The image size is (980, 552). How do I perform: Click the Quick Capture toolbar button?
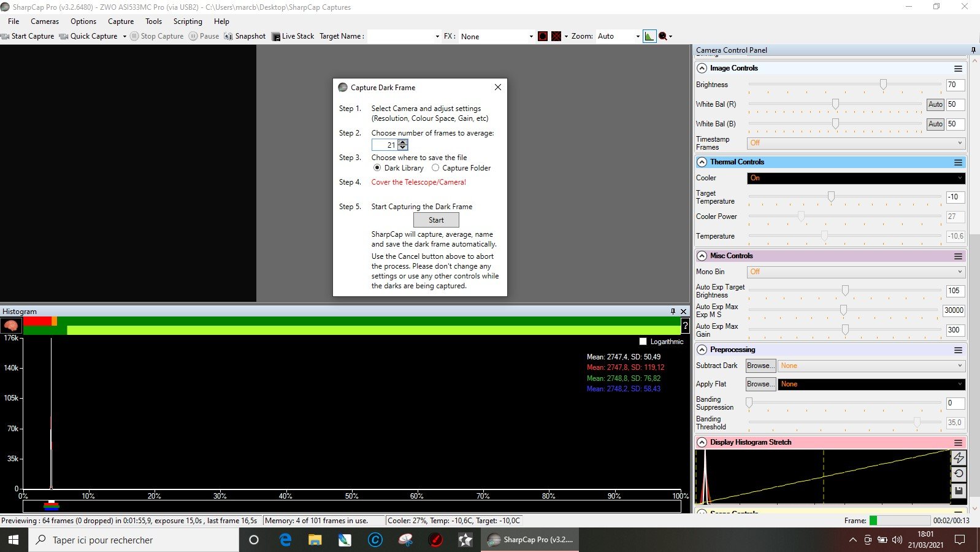88,36
